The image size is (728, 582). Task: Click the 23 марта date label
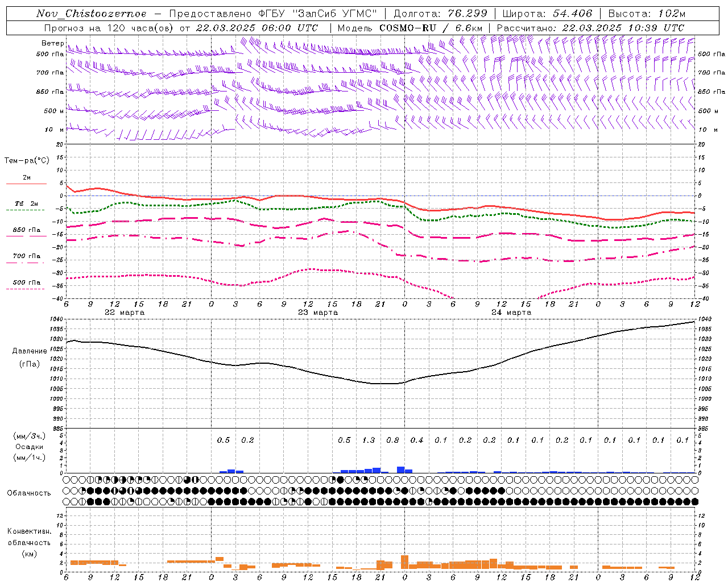tap(318, 313)
